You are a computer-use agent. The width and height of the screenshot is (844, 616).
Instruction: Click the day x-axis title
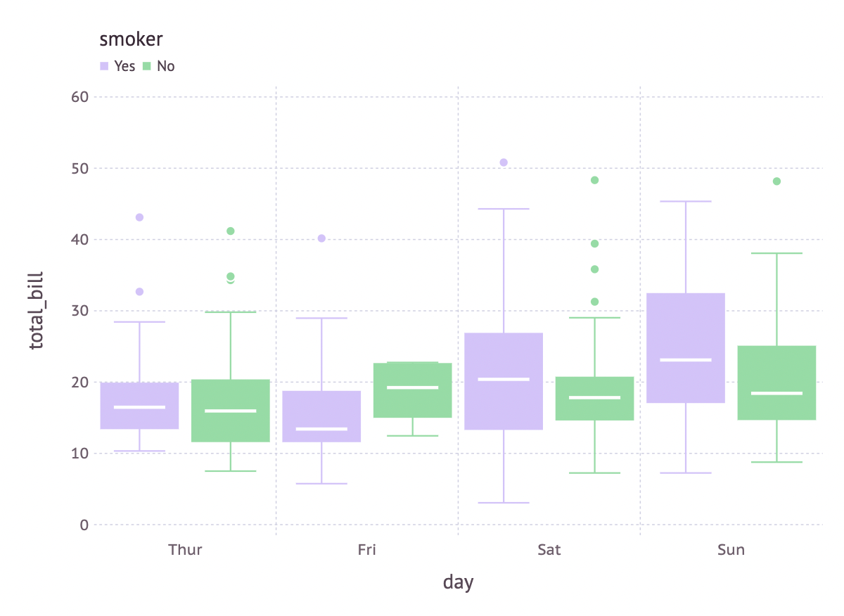[x=458, y=582]
